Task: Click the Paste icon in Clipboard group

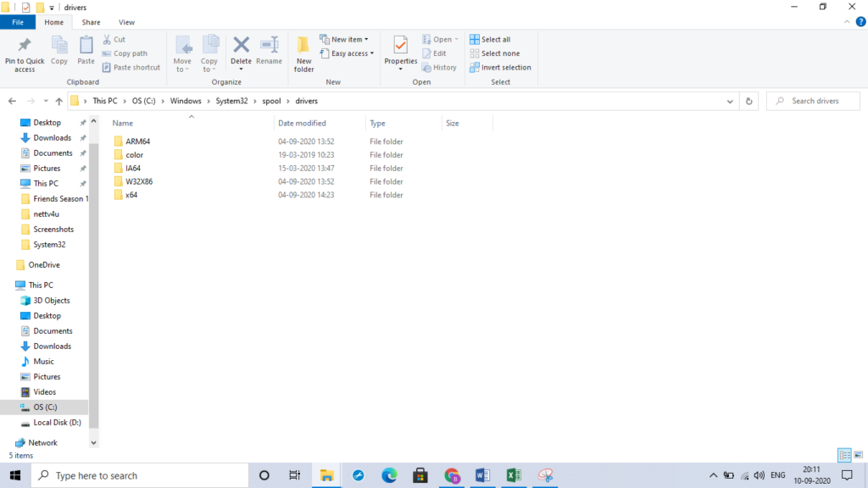Action: (x=86, y=51)
